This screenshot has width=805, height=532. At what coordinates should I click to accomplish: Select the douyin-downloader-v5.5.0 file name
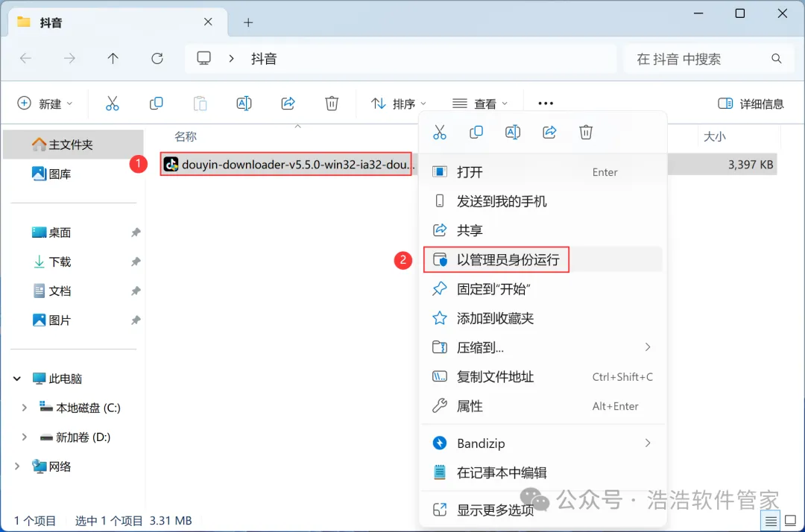click(297, 164)
